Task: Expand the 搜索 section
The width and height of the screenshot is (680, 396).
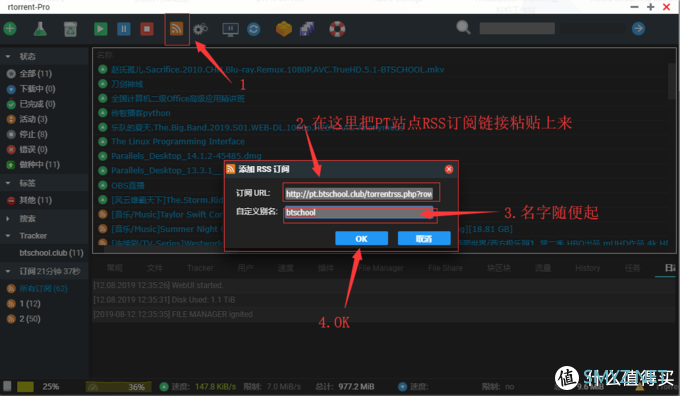Action: click(x=8, y=219)
